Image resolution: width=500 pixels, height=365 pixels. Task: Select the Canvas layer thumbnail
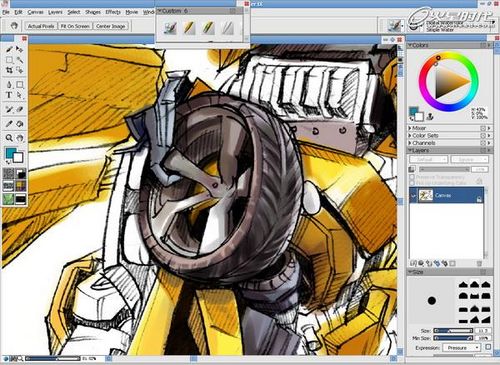(426, 195)
